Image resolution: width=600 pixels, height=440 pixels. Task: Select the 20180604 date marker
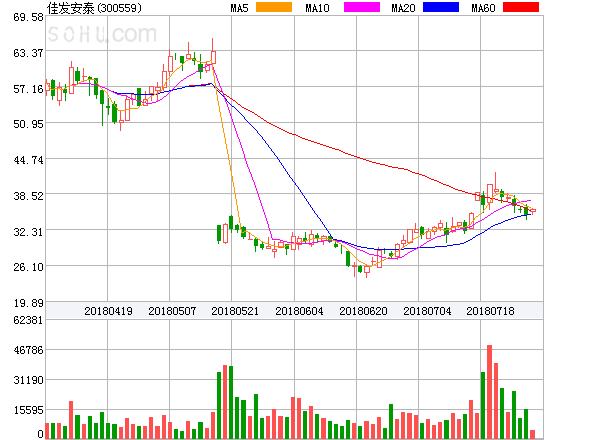[x=299, y=311]
